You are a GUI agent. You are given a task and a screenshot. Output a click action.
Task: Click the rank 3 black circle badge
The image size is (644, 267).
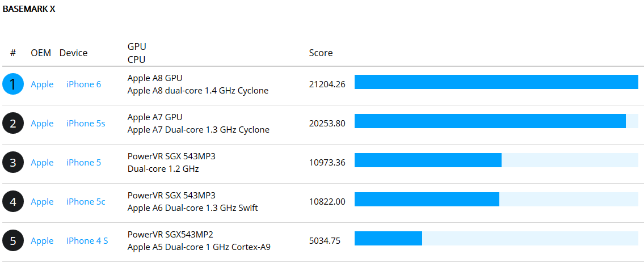click(x=12, y=163)
